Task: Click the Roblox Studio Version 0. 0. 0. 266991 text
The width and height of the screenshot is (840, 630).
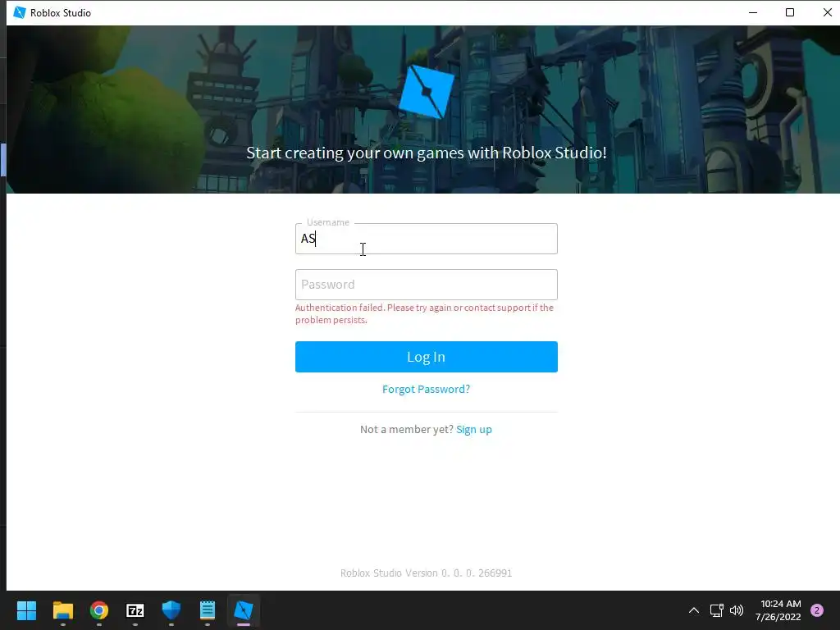Action: pos(427,573)
